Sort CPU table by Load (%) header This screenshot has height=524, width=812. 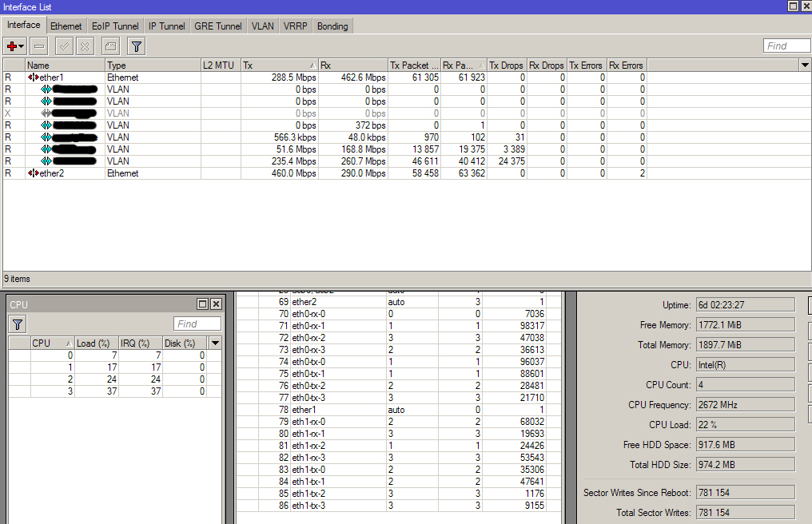[x=96, y=343]
